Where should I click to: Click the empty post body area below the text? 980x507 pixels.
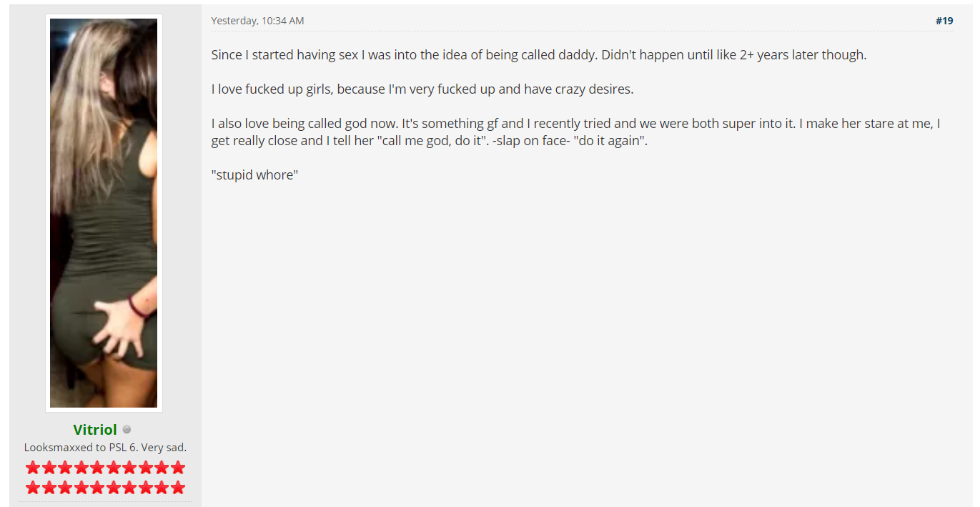[583, 343]
